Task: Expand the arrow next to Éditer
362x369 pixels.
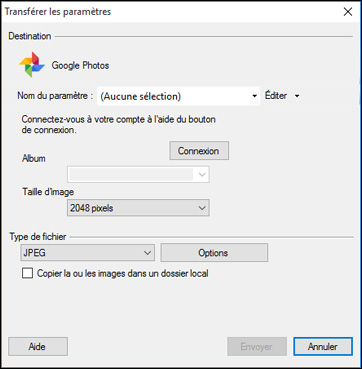Action: click(297, 96)
